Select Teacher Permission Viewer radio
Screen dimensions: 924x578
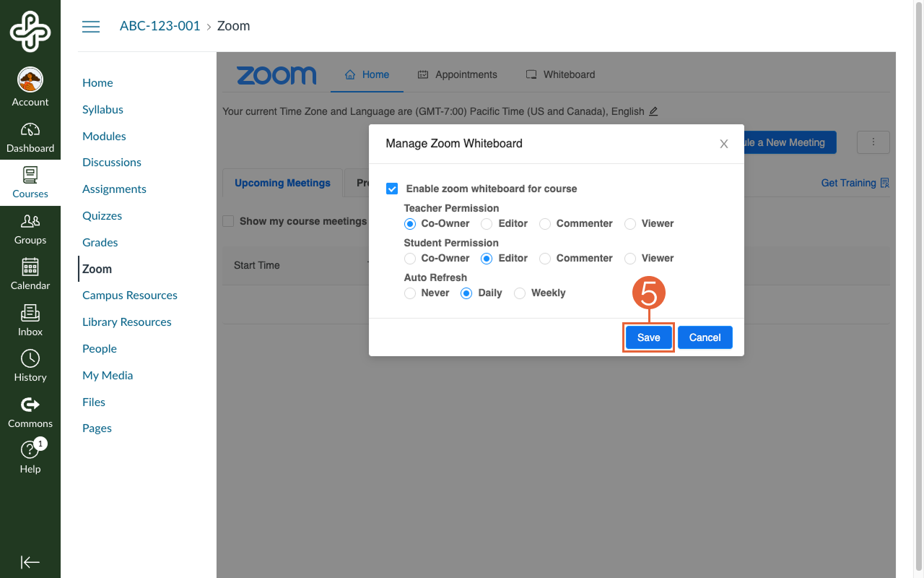[630, 224]
